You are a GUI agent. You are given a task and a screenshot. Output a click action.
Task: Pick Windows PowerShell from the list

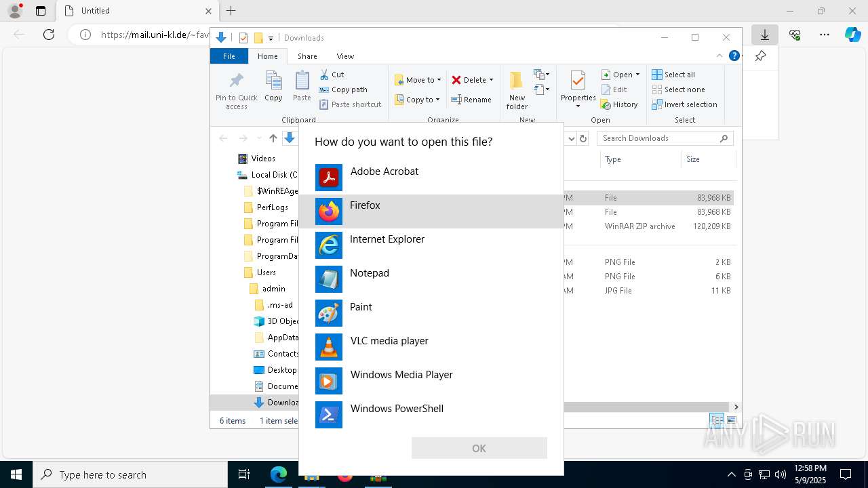431,415
